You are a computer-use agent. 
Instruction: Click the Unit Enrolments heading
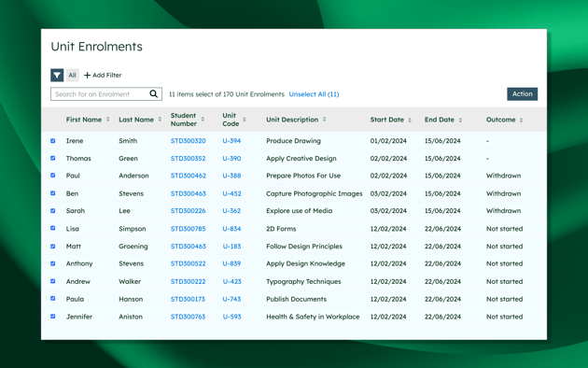(97, 47)
